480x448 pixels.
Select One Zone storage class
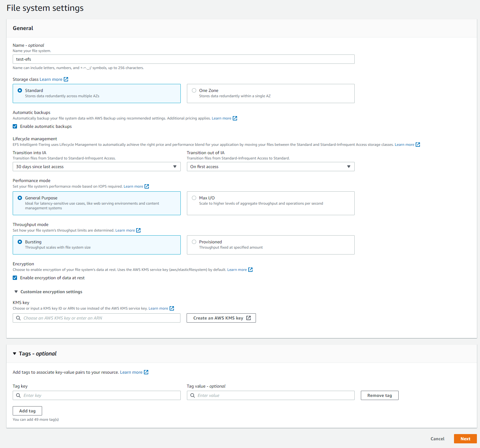click(x=194, y=90)
